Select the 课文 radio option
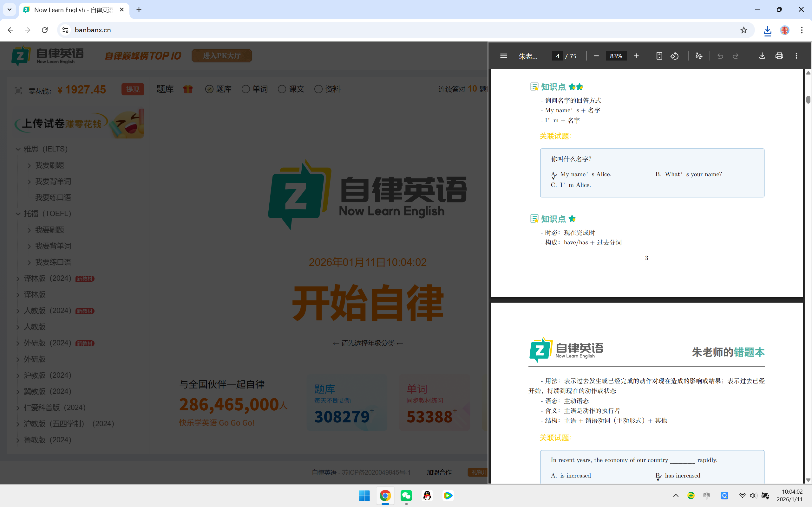 coord(282,89)
